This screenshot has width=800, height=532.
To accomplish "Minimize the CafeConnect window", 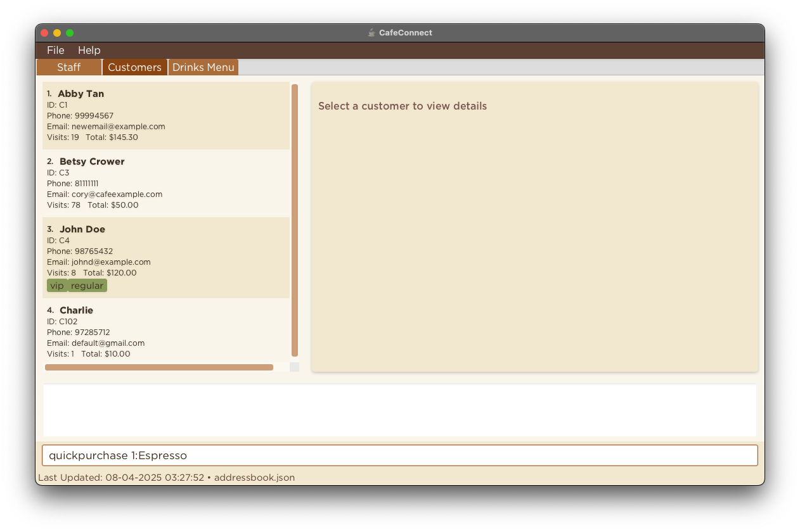I will pos(57,33).
